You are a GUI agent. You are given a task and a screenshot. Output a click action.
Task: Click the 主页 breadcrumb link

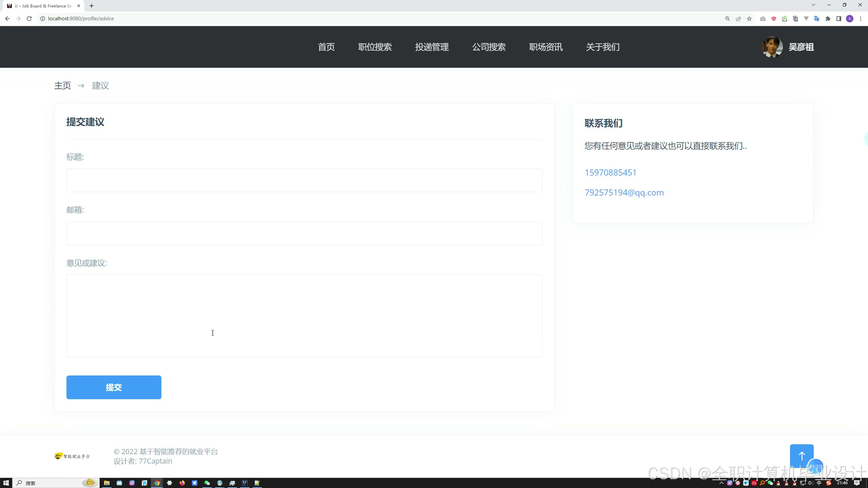click(63, 85)
